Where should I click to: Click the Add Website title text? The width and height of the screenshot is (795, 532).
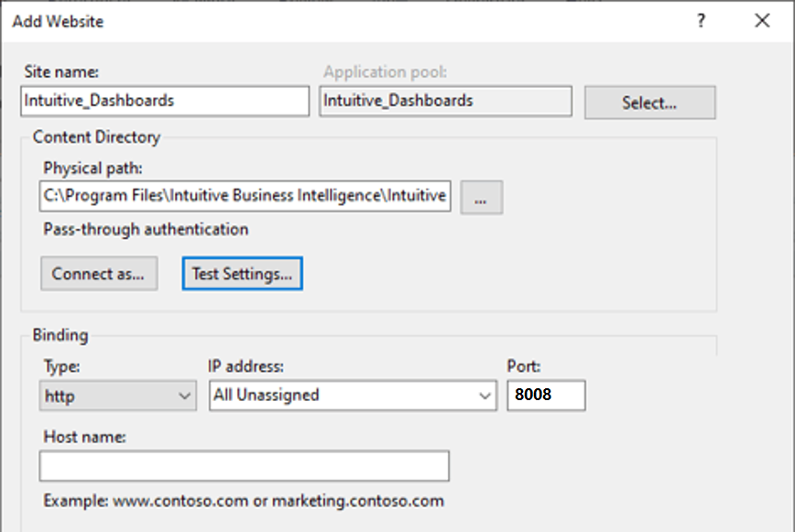point(58,21)
